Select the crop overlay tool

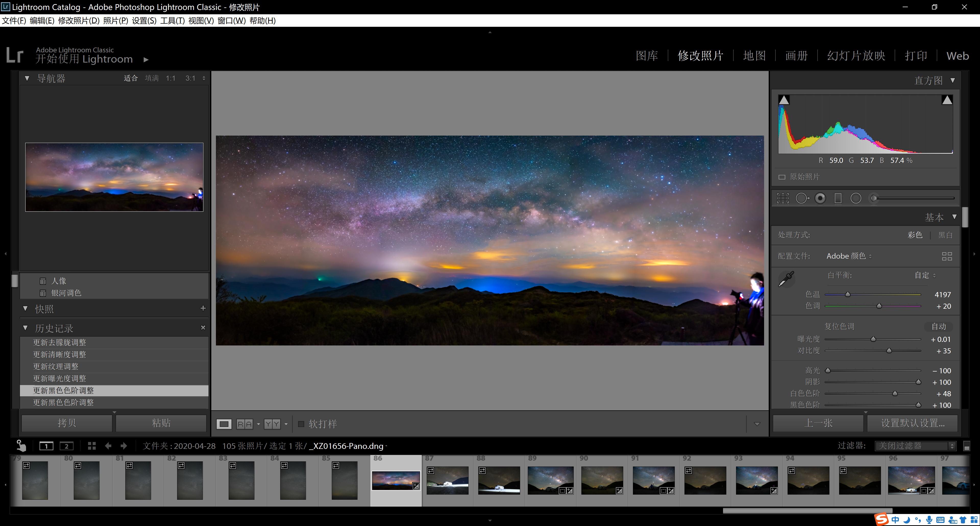click(x=782, y=198)
